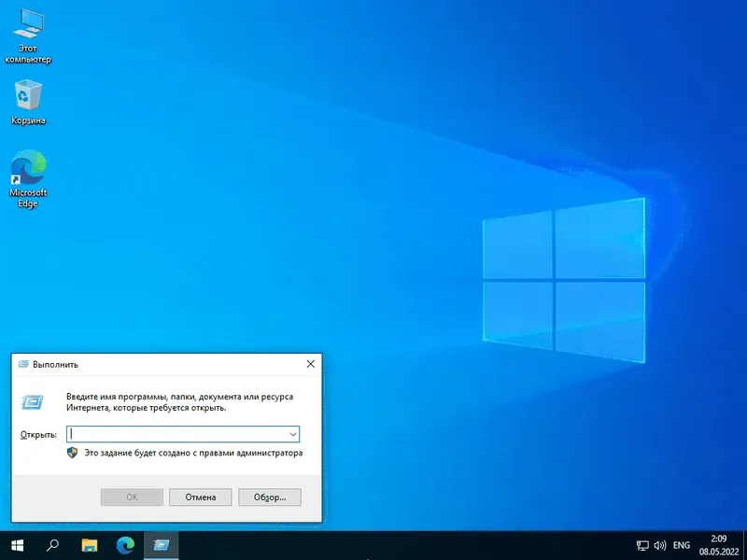Show desktop using the taskbar far-right corner

[x=744, y=545]
